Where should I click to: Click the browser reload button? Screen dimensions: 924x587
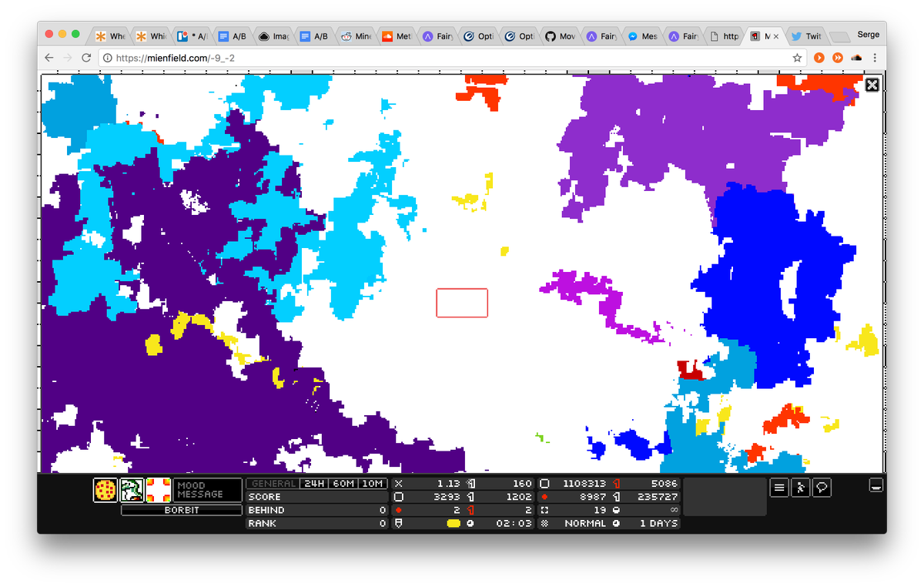coord(86,58)
